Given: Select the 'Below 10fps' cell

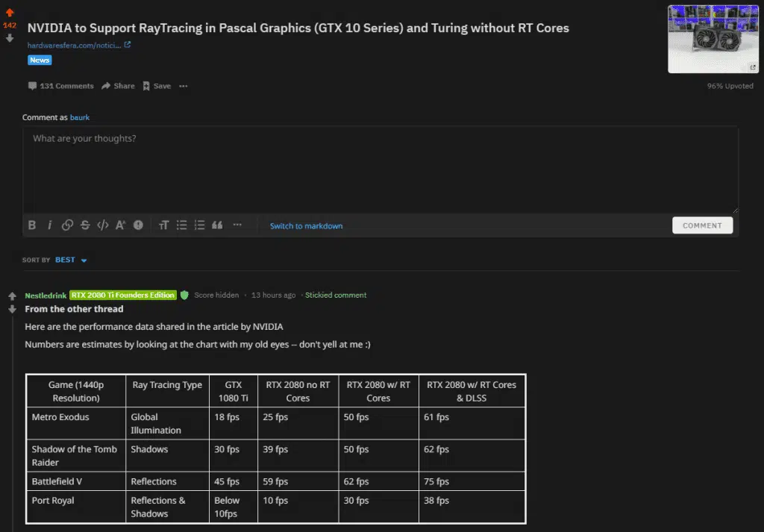Looking at the screenshot, I should coord(234,507).
